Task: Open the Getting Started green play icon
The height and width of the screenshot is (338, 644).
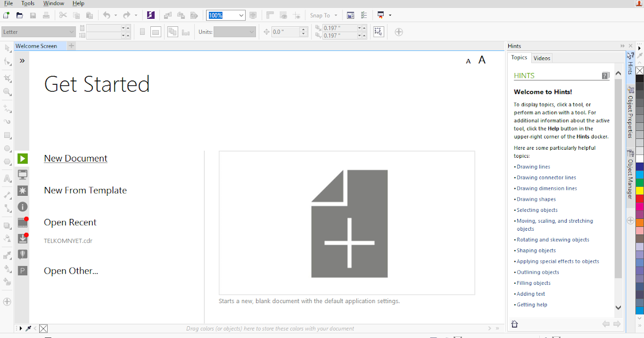Action: coord(23,158)
